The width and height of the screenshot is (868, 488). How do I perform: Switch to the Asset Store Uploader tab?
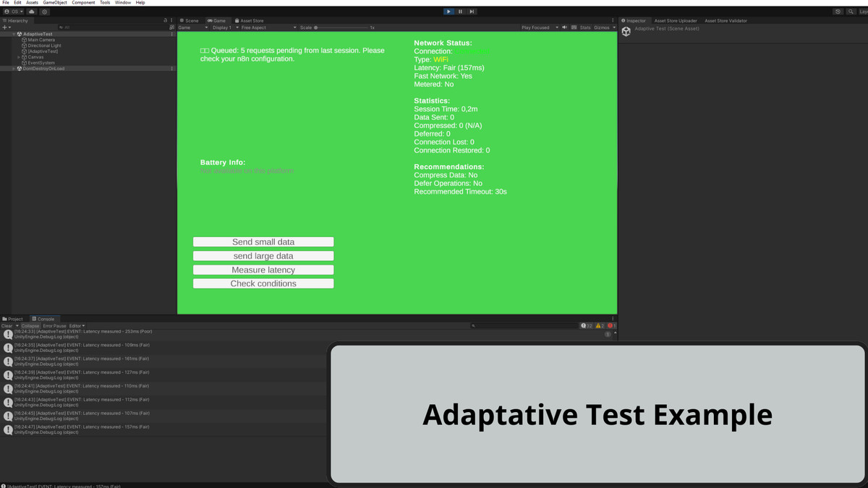(676, 21)
